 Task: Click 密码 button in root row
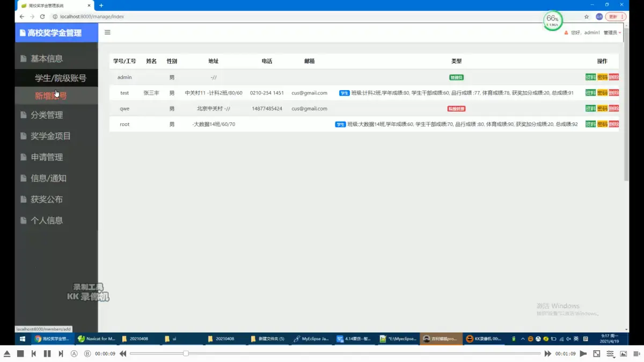[x=602, y=124]
